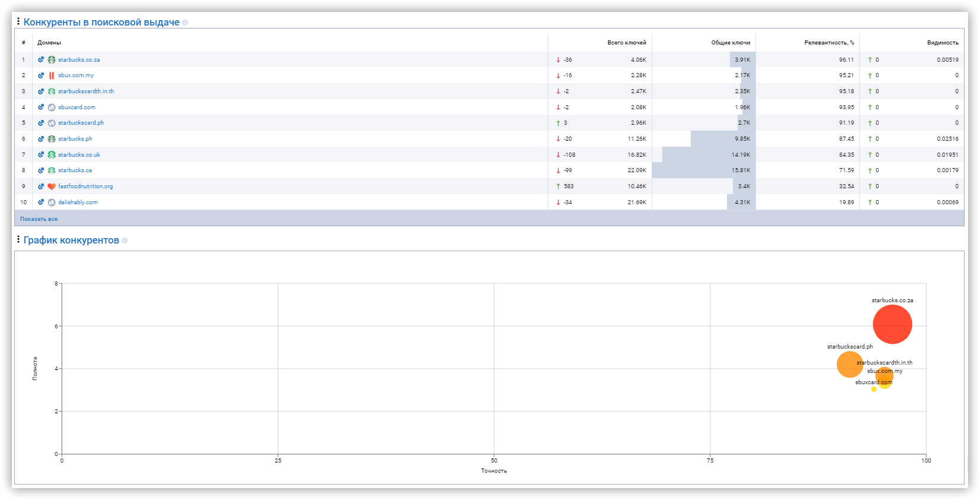Click 14.19K common keys for starbucks.co.uk
The image size is (980, 500).
point(741,155)
